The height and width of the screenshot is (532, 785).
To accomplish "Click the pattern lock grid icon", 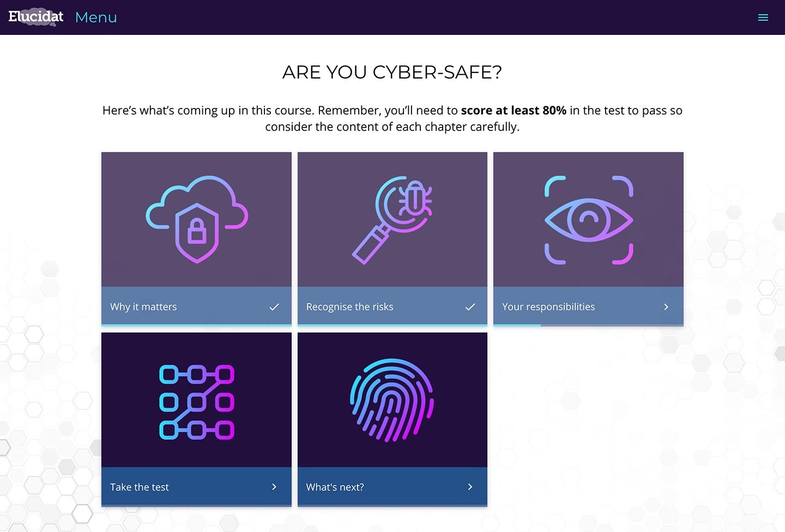I will tap(197, 402).
